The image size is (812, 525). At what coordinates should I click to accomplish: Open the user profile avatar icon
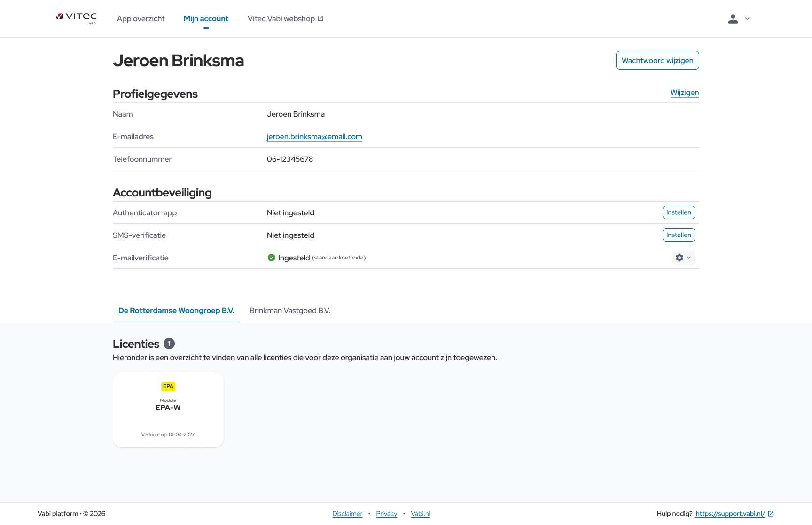point(733,19)
